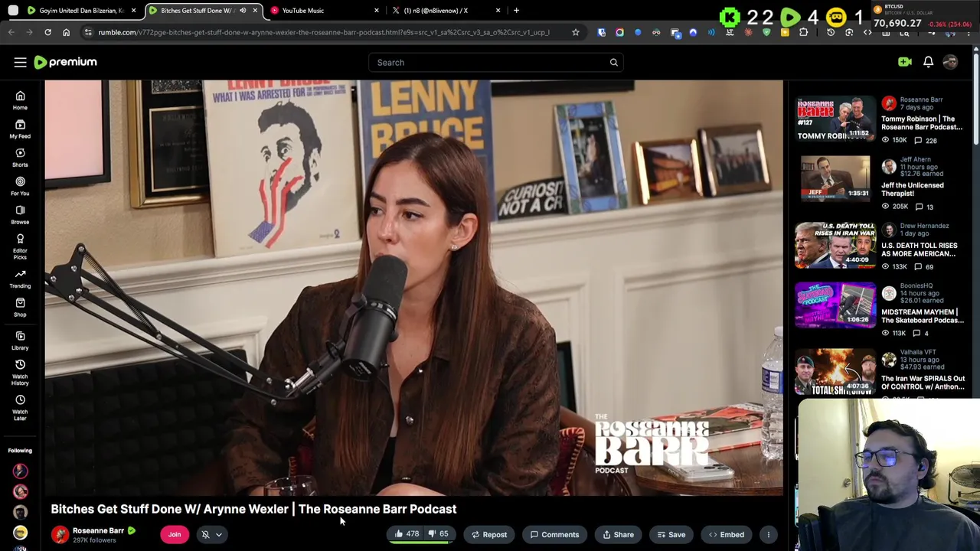Click the green upload video icon
The width and height of the screenshot is (980, 551).
point(904,62)
